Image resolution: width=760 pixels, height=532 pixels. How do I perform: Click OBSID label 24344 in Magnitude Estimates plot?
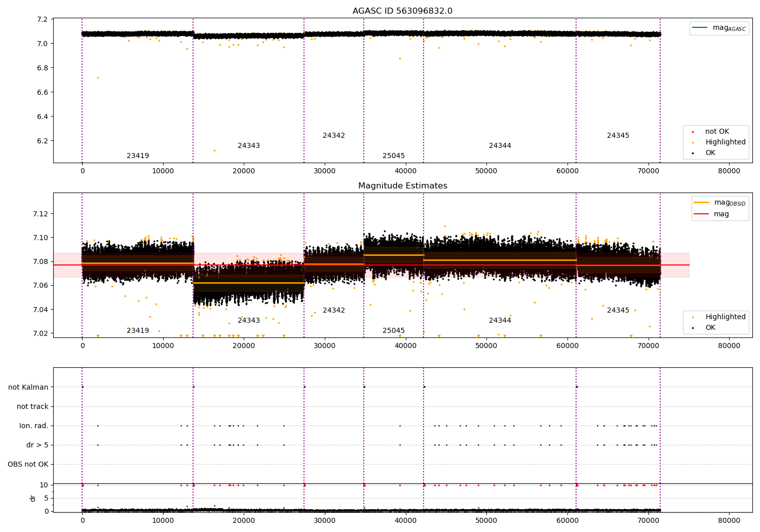pos(500,320)
